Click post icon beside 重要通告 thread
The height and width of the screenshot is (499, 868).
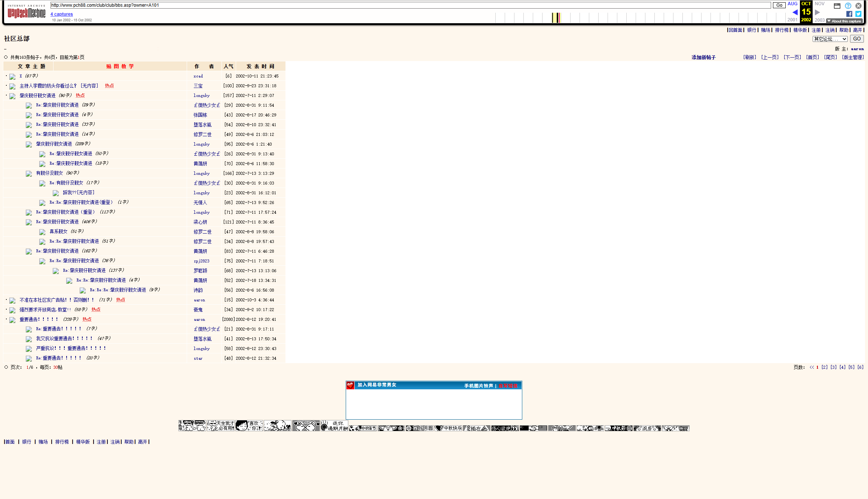[x=13, y=320]
